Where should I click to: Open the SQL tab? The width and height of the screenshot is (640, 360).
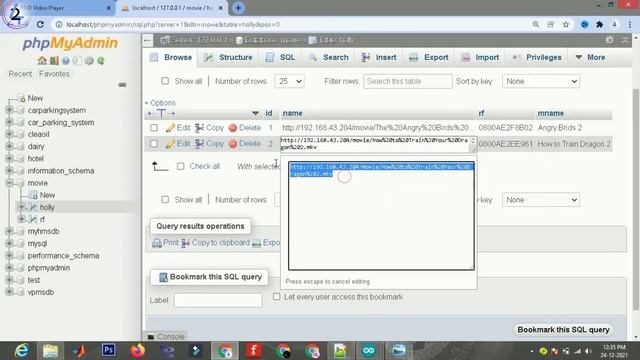[281, 58]
